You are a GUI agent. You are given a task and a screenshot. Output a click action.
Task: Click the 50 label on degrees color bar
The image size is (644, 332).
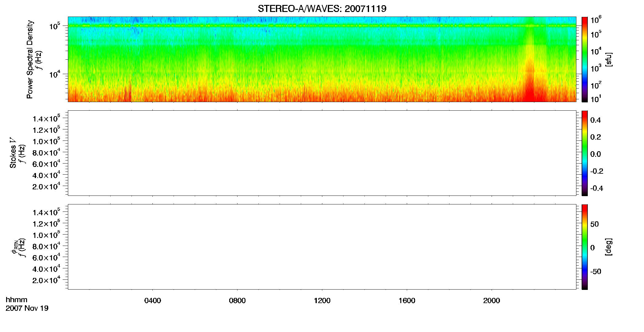595,224
